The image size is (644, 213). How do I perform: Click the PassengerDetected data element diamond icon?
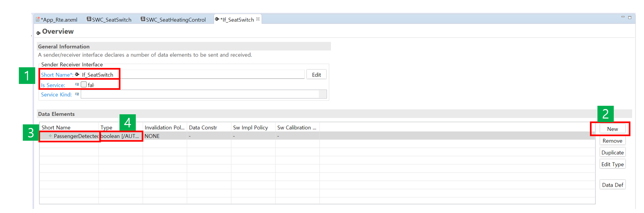50,136
